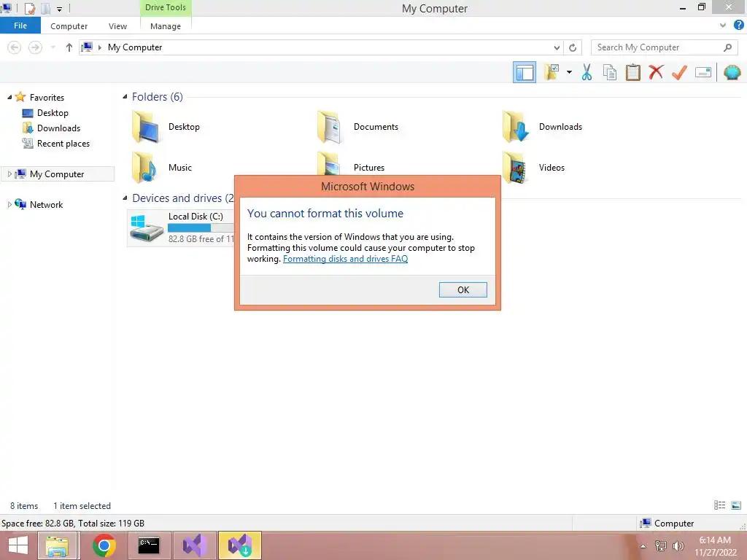Click the search magnifier icon
Viewport: 747px width, 560px height.
(727, 47)
